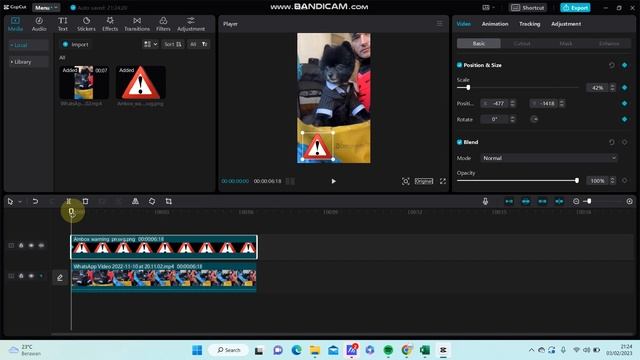Click the Export button
640x360 pixels.
[x=575, y=7]
